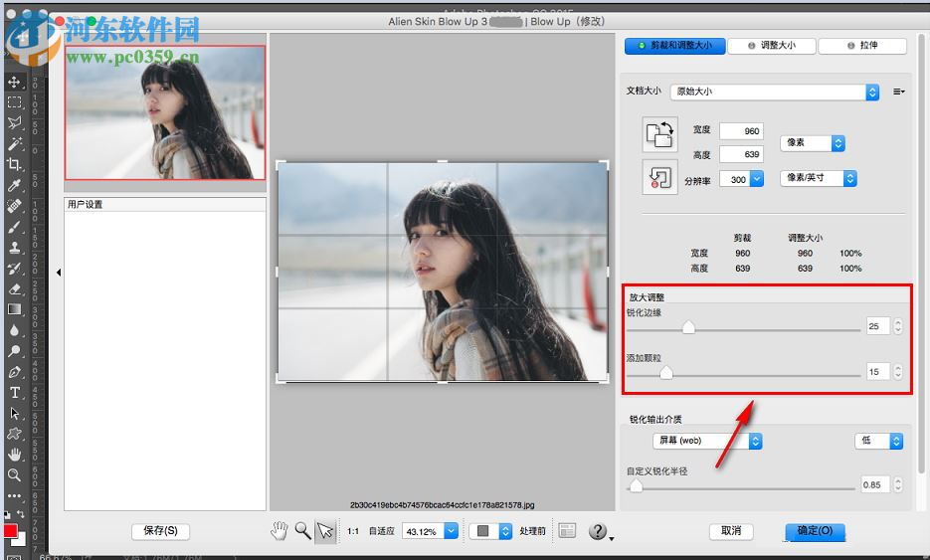Click the 1:1 zoom button
Viewport: 930px width, 560px height.
click(x=353, y=531)
